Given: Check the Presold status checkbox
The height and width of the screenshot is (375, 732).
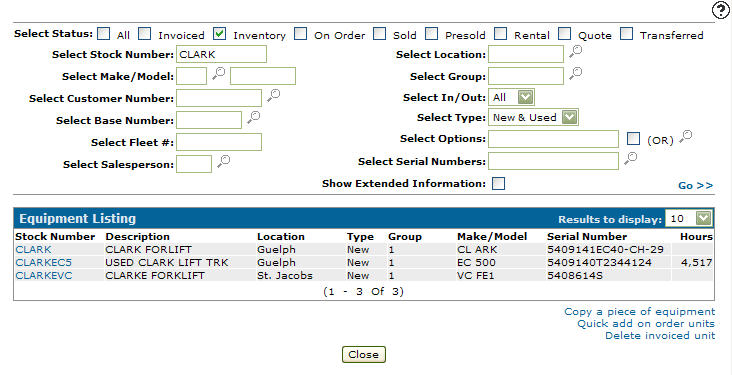Looking at the screenshot, I should (x=431, y=34).
